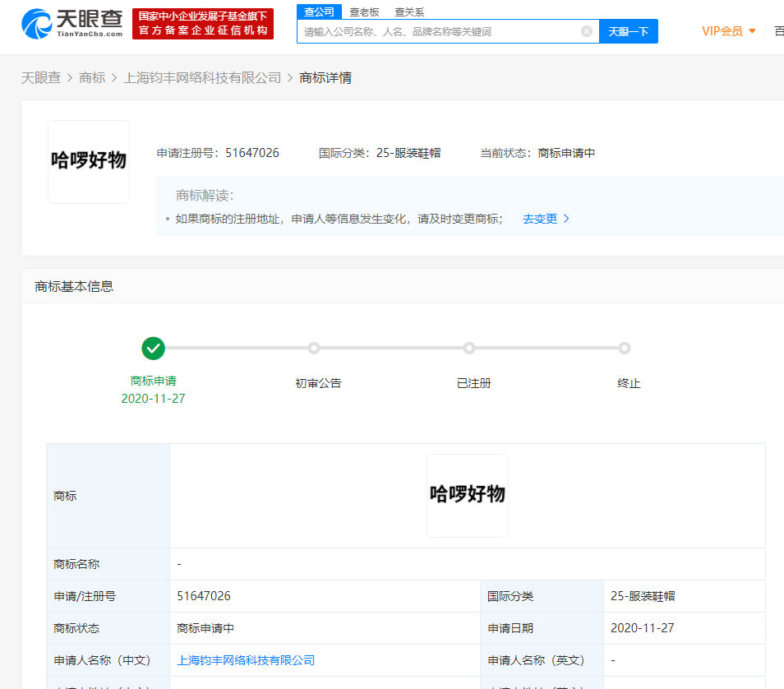The image size is (784, 689).
Task: Clear the search box with the X icon
Action: click(x=587, y=31)
